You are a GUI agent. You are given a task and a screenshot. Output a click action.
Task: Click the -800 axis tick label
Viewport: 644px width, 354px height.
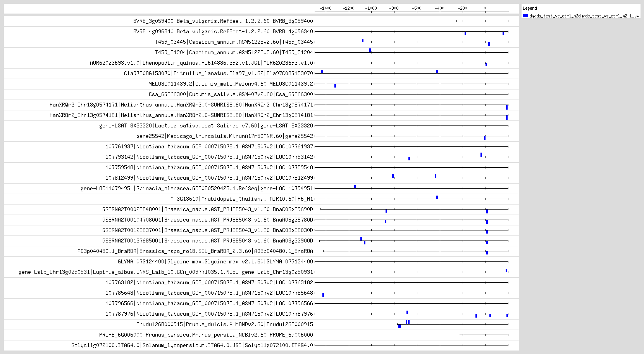394,8
